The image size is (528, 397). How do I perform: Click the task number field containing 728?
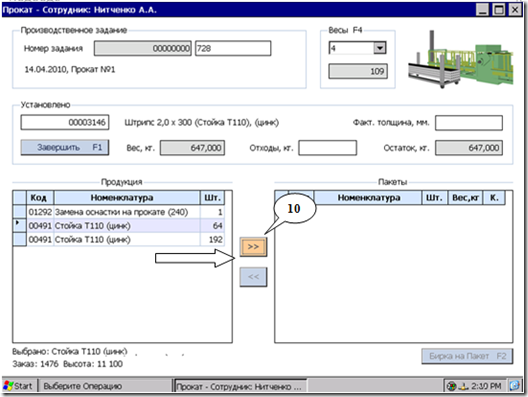pyautogui.click(x=233, y=48)
